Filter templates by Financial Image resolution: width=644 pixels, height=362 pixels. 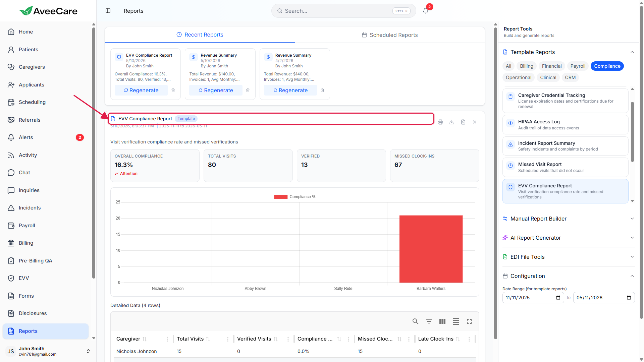point(552,66)
